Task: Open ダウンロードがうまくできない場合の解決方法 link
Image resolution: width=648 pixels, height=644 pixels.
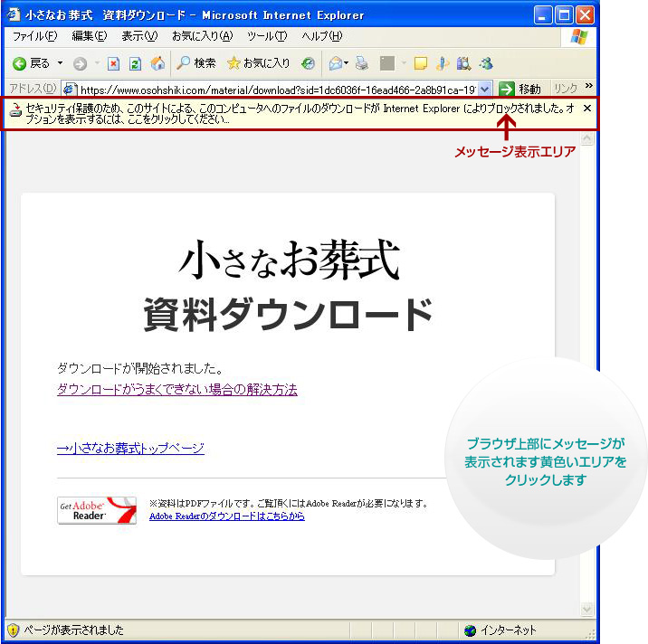Action: pyautogui.click(x=177, y=390)
